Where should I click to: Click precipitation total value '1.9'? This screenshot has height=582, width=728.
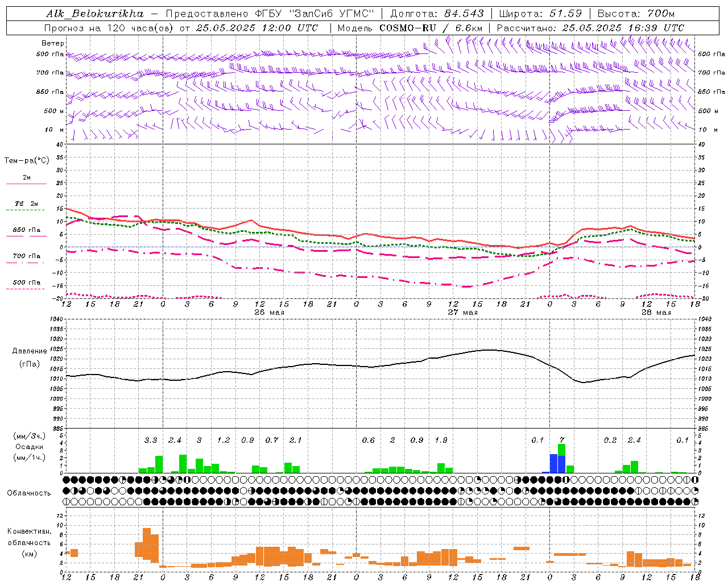click(441, 440)
